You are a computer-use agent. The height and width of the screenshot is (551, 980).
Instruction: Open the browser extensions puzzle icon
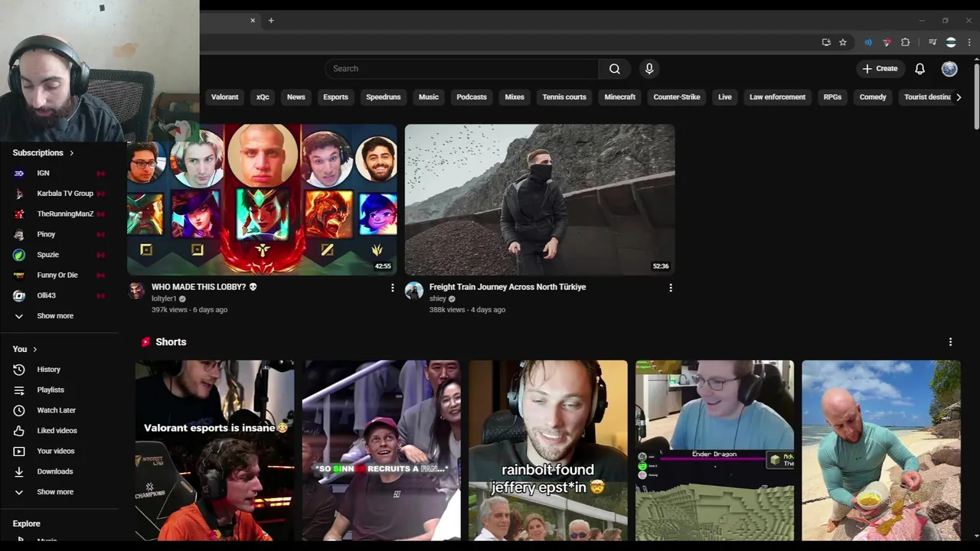pos(906,42)
